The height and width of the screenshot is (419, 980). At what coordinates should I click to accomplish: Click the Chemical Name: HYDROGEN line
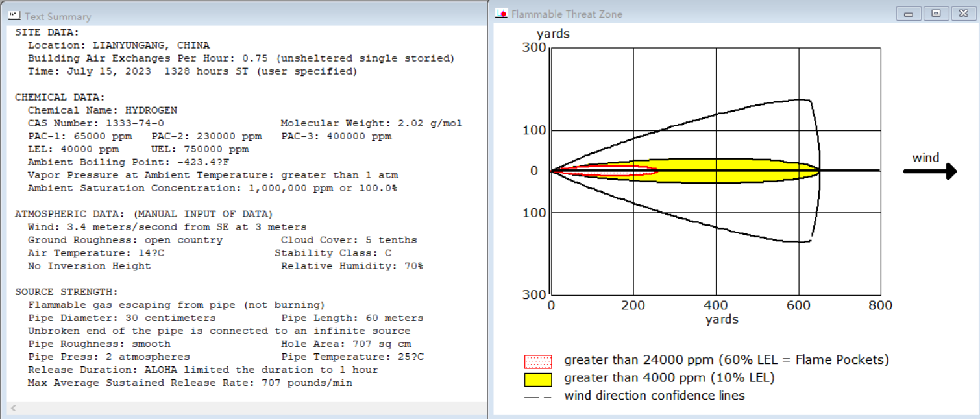[x=103, y=110]
